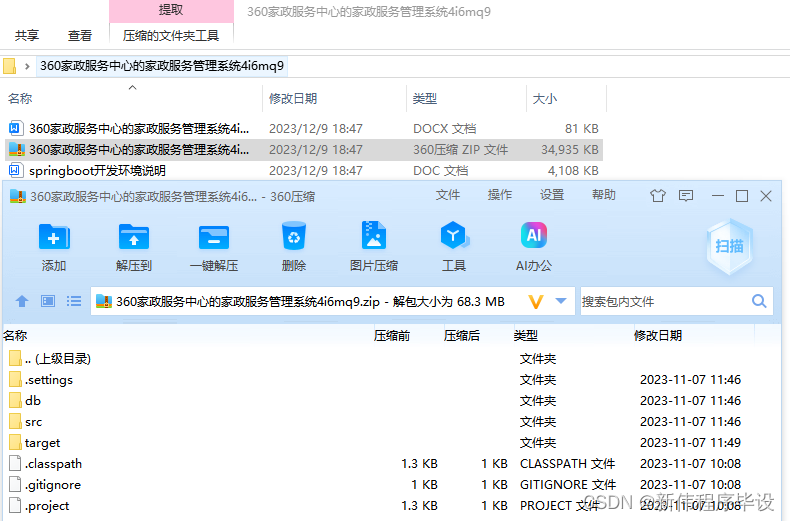Select the 2023-11-07 11:49 date of target
Image resolution: width=790 pixels, height=521 pixels.
(690, 442)
